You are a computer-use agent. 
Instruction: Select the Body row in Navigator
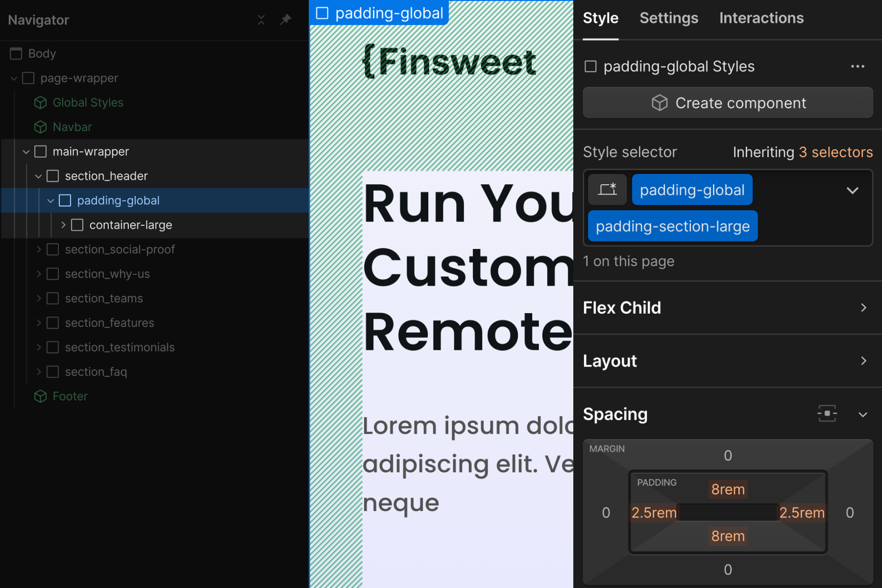155,53
